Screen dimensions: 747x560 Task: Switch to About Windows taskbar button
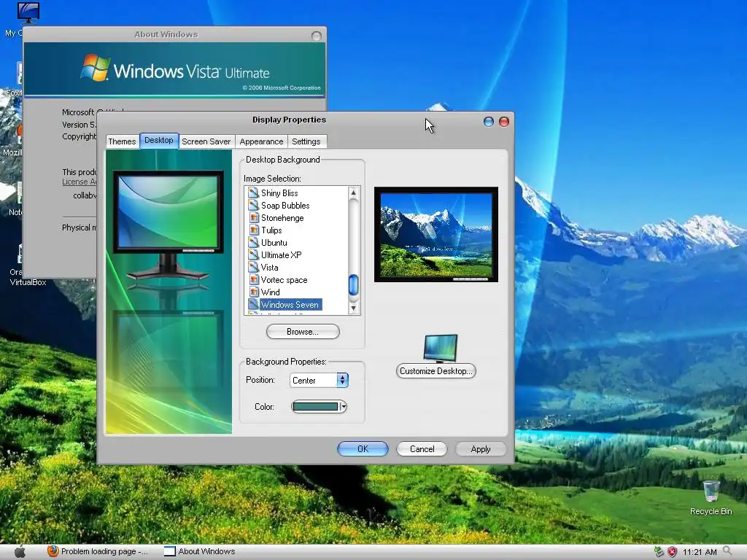pos(200,551)
